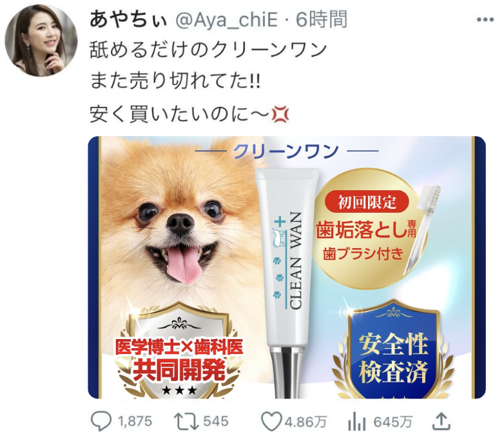This screenshot has width=504, height=441.
Task: Open view analytics bar chart icon
Action: [x=357, y=422]
